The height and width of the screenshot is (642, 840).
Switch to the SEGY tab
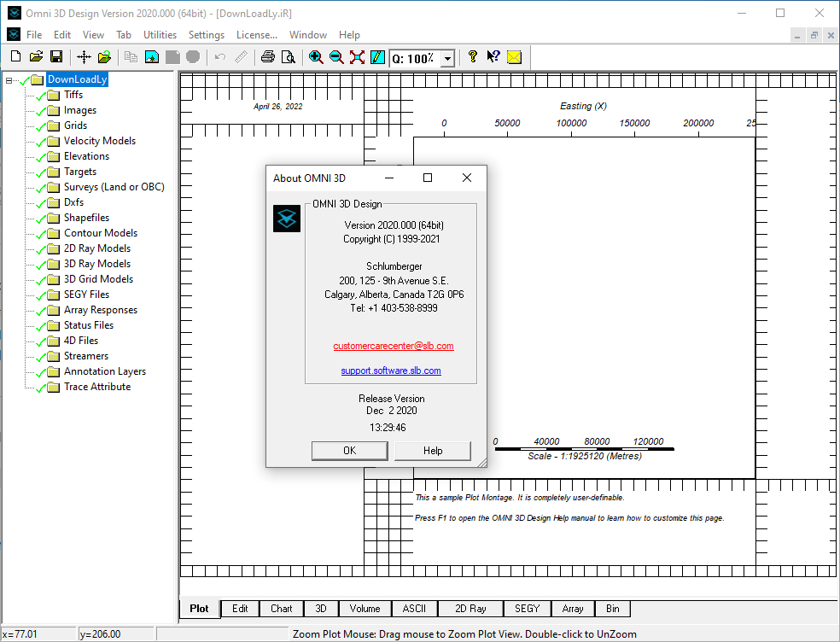tap(528, 609)
